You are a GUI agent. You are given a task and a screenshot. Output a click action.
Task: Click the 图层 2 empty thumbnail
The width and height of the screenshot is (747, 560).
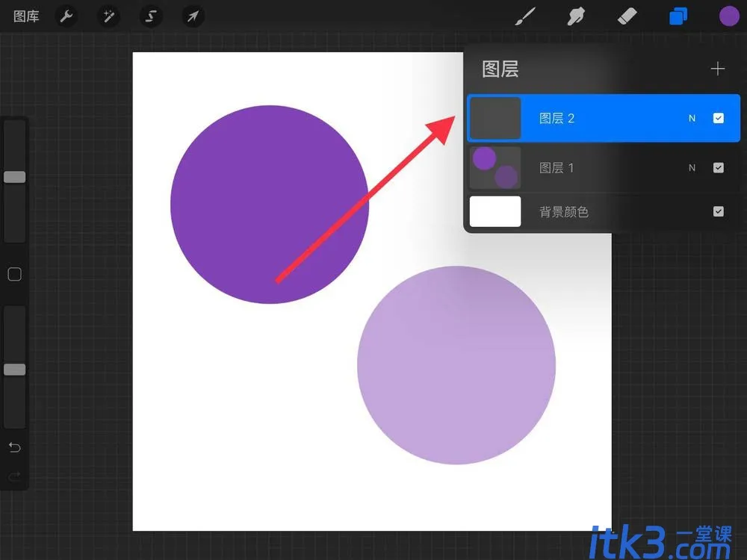pyautogui.click(x=495, y=118)
